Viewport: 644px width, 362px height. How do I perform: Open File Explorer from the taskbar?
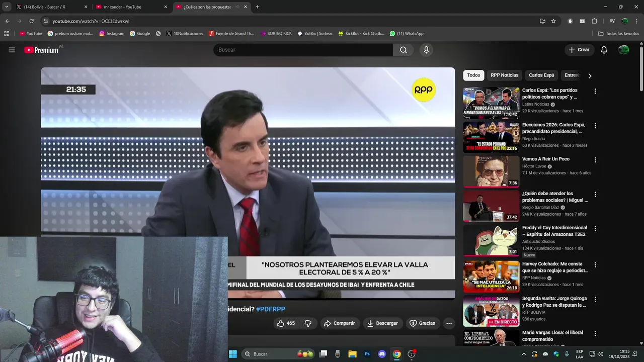pos(352,354)
